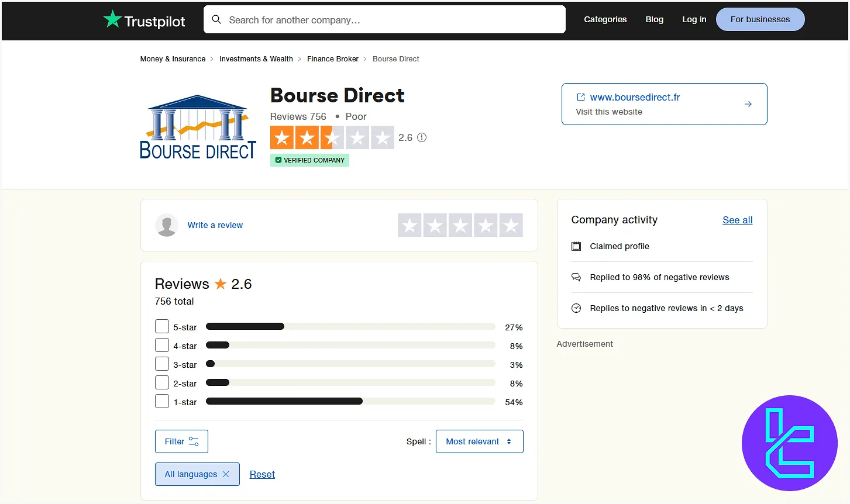
Task: Rate one star in the Write a review box
Action: pos(410,225)
